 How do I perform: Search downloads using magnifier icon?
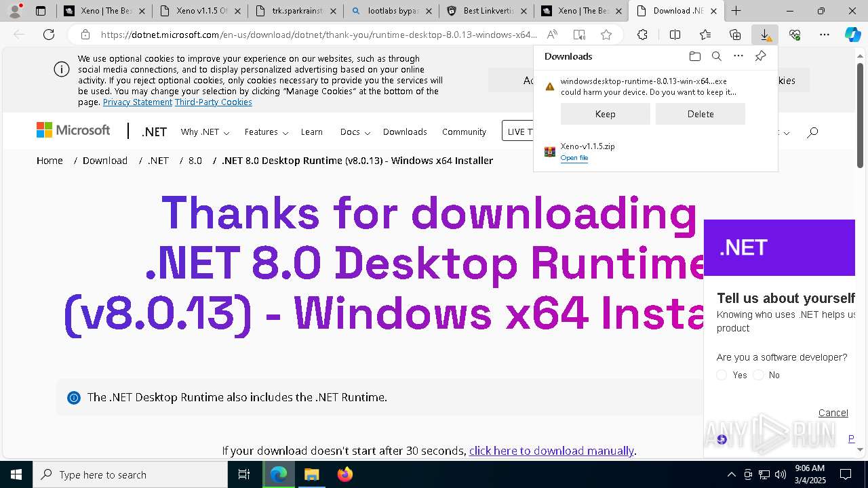(x=716, y=56)
